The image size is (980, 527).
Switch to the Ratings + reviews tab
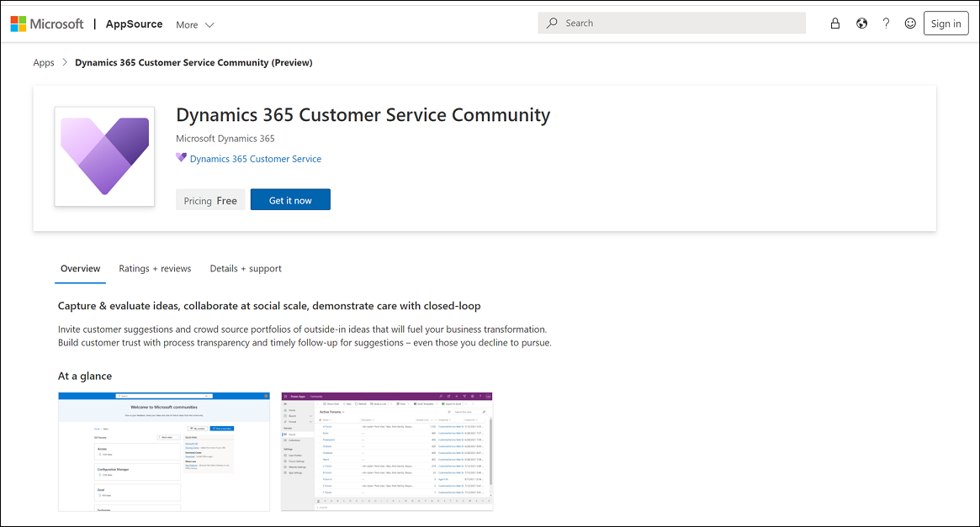click(x=155, y=268)
